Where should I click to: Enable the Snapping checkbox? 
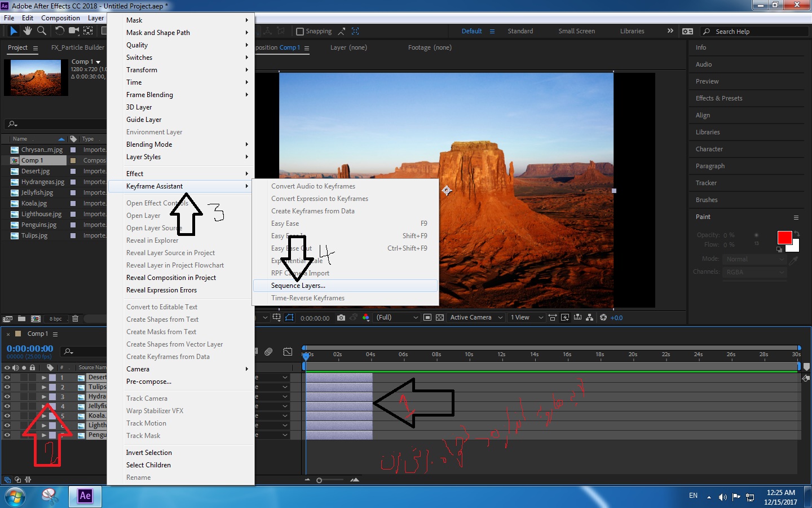coord(300,32)
